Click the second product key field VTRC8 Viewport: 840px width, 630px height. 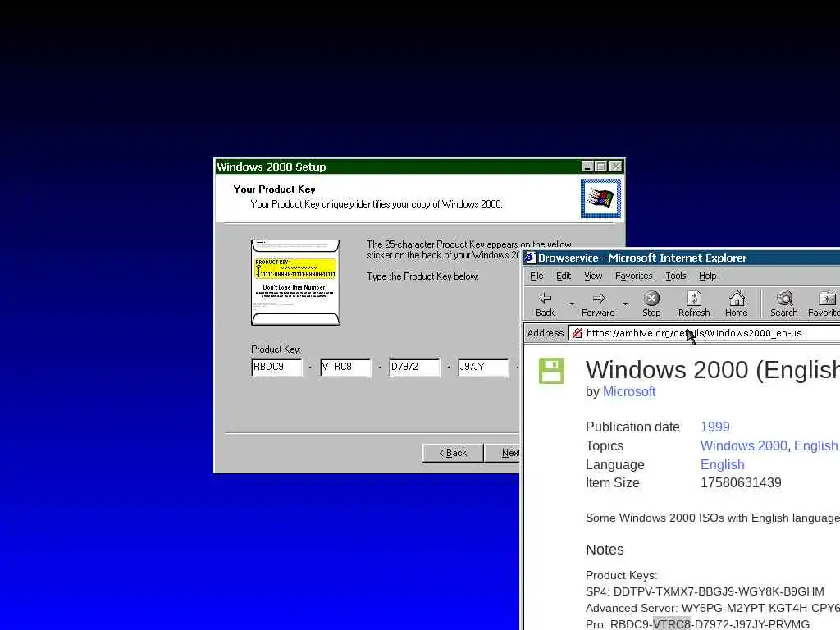point(345,367)
